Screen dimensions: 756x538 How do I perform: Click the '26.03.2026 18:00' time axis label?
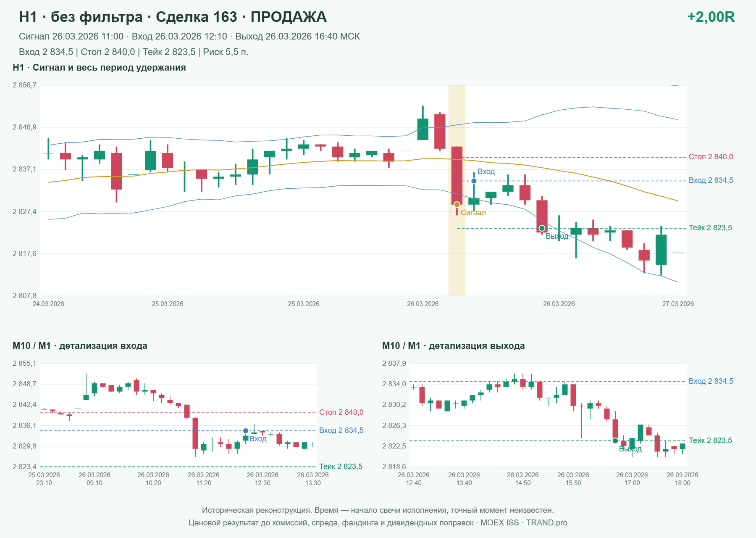[x=682, y=479]
